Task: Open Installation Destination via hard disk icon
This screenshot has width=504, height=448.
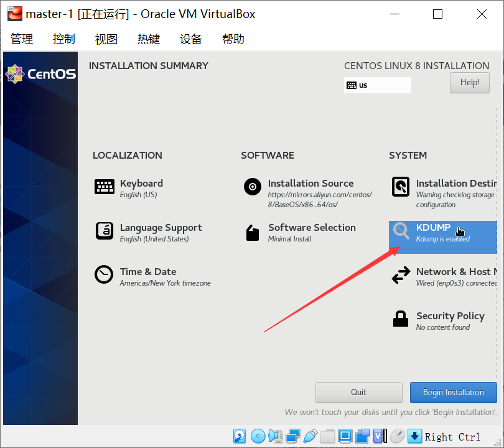Action: click(401, 187)
